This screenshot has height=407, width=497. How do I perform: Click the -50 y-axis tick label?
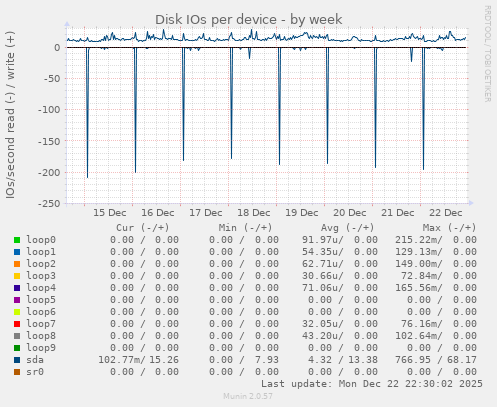[52, 79]
